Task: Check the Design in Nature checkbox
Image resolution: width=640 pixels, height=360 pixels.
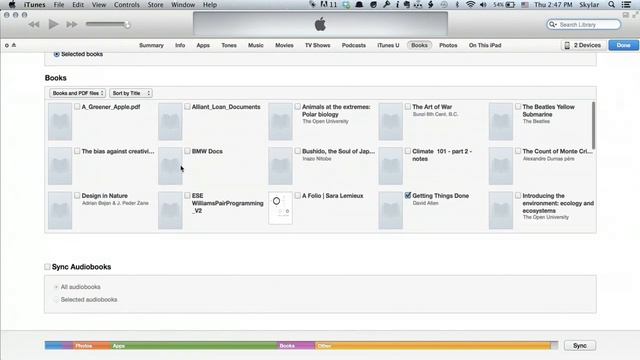Action: 77,196
